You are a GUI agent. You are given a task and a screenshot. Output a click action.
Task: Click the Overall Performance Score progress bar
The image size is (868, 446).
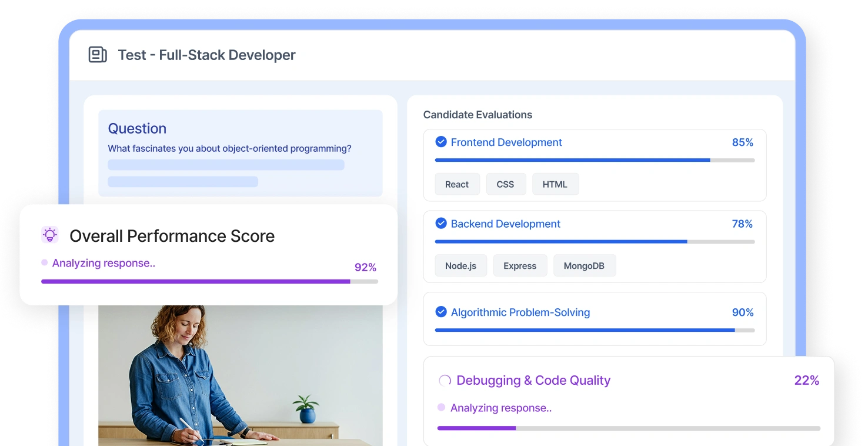click(209, 281)
